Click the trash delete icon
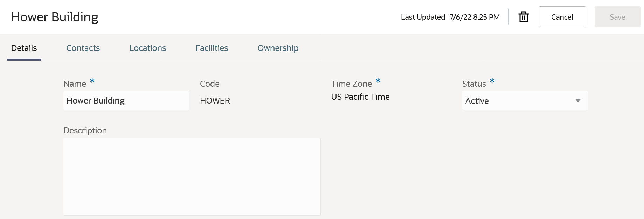 [x=524, y=17]
